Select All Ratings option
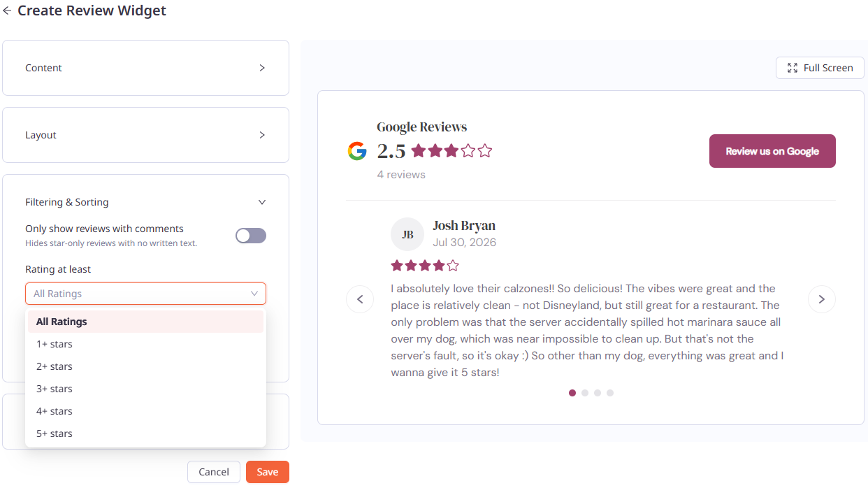This screenshot has height=488, width=868. [145, 322]
